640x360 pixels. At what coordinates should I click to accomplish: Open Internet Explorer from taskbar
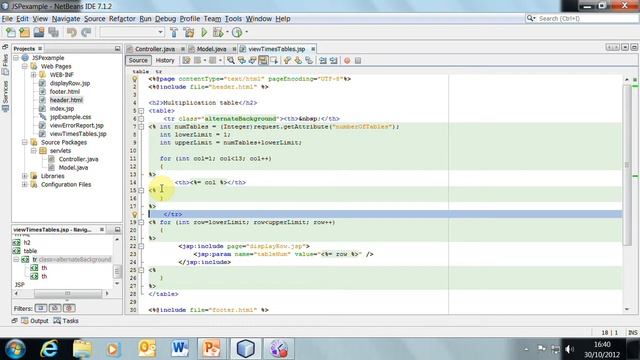(x=49, y=349)
